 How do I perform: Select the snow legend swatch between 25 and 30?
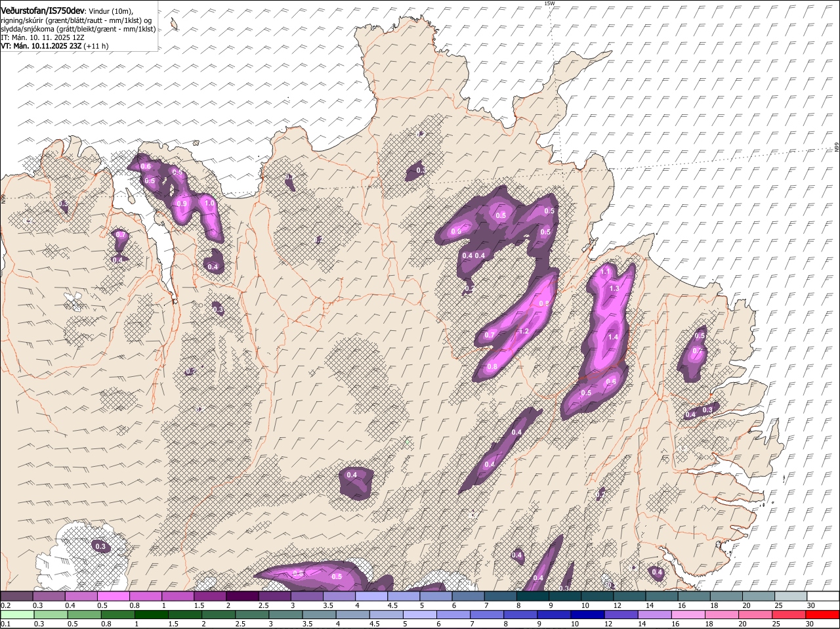tap(791, 596)
